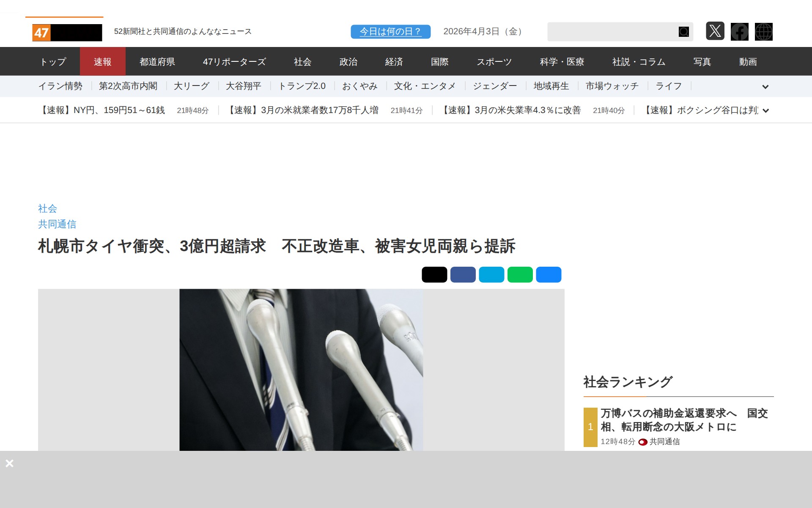Viewport: 812px width, 508px height.
Task: Open the 共同通信 source link
Action: tap(57, 224)
